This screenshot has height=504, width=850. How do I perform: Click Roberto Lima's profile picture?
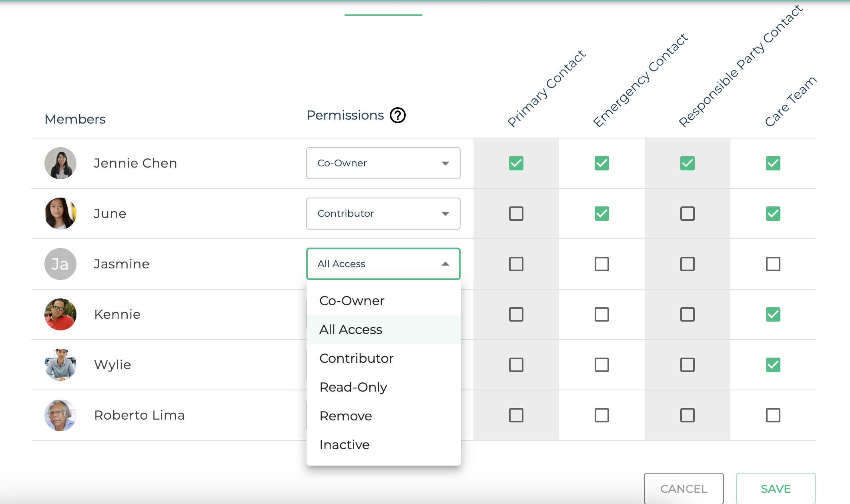tap(60, 415)
